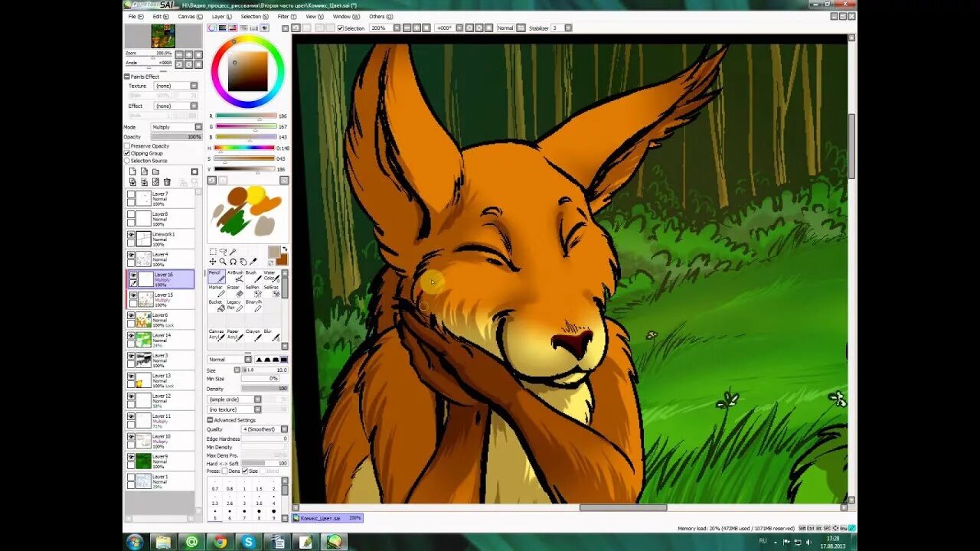Create a new normal layer
This screenshot has height=551, width=980.
click(132, 171)
